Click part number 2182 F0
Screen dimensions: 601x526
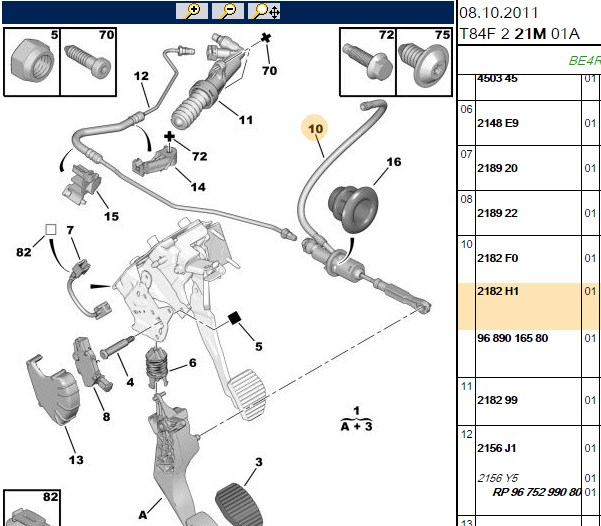(498, 258)
